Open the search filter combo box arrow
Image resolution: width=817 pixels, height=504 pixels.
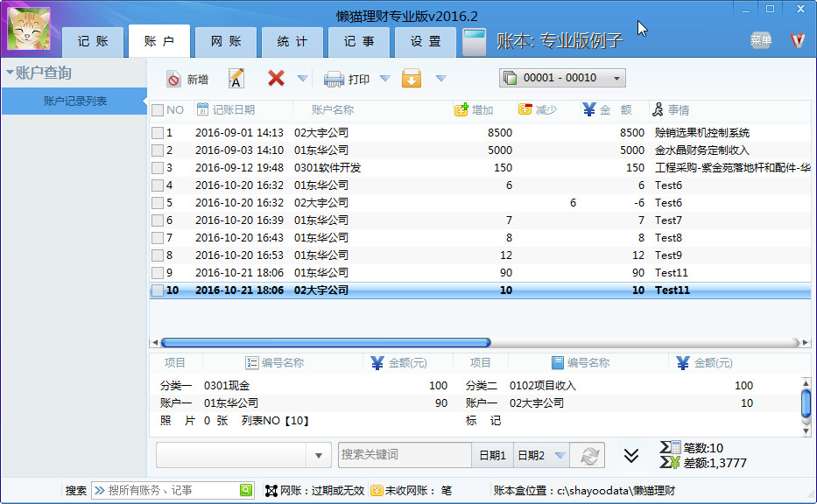319,456
